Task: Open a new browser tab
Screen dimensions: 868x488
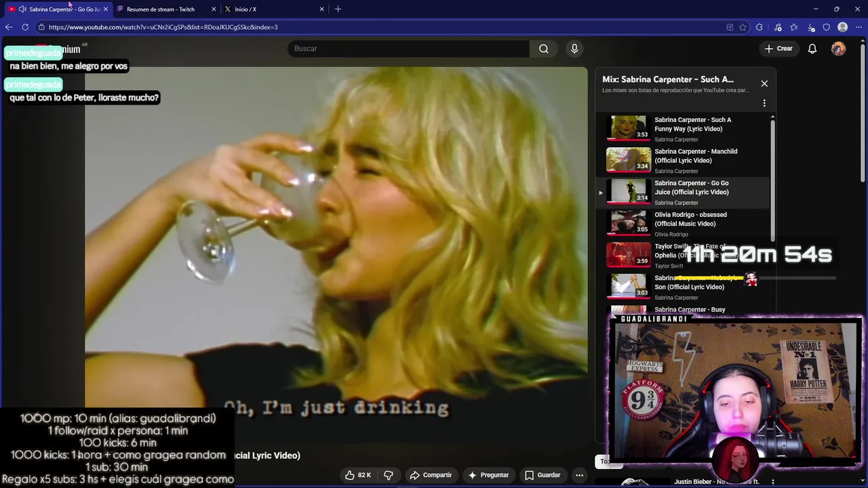Action: coord(338,9)
